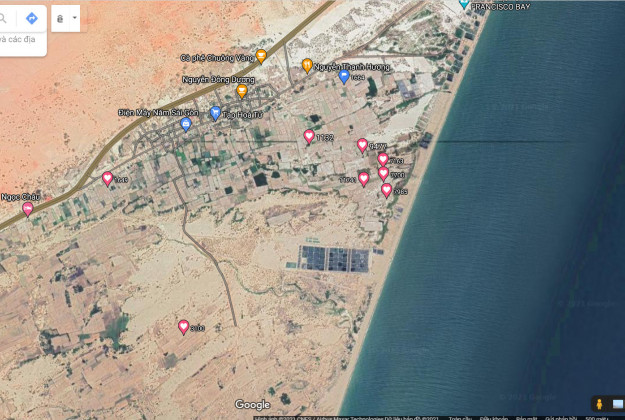This screenshot has width=625, height=420.
Task: Click the directions arrow icon
Action: (31, 18)
